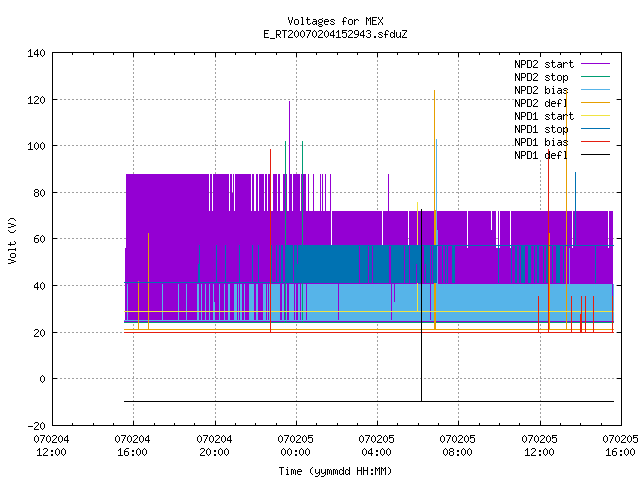Click the y-axis tick value 120

[36, 100]
